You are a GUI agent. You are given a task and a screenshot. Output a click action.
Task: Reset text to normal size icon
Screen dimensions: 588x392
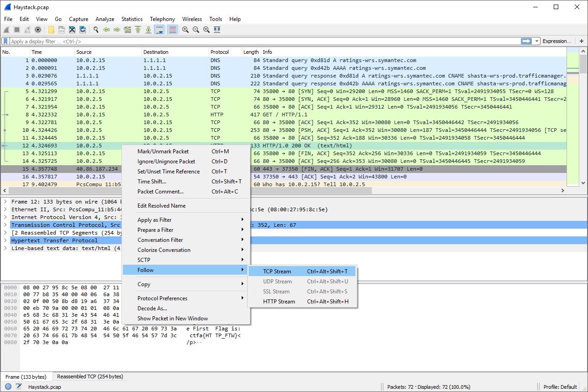pos(207,30)
